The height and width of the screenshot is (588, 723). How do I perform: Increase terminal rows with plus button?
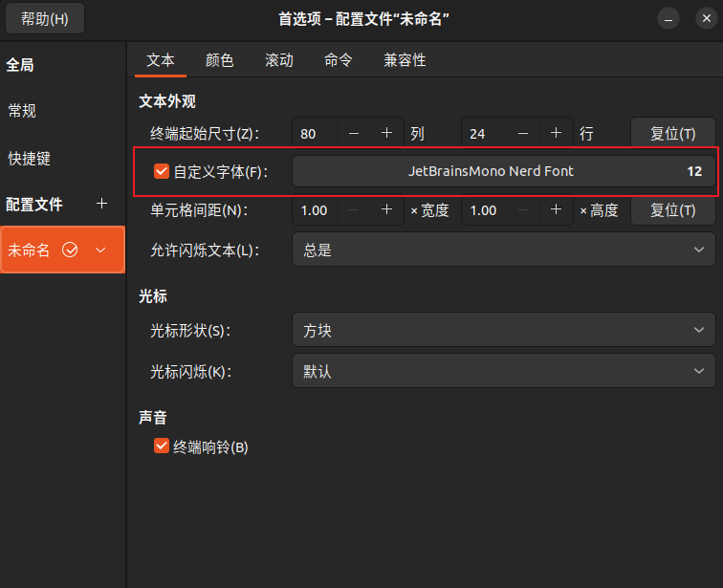tap(556, 134)
